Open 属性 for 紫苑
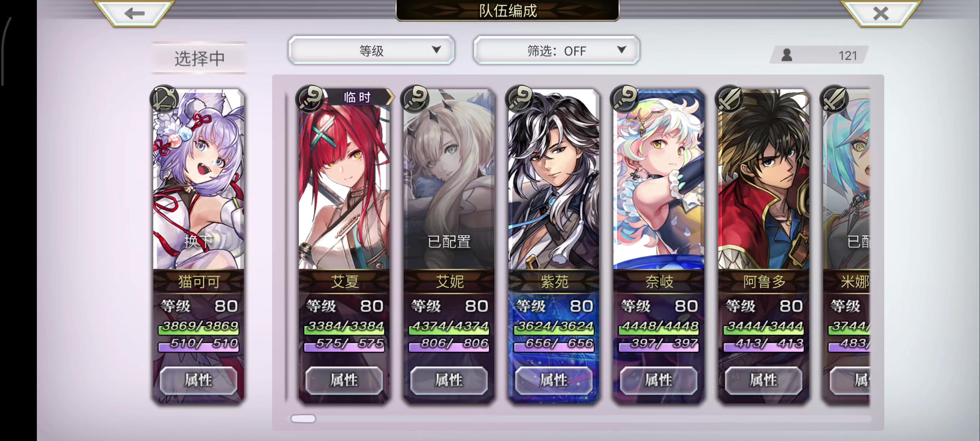The image size is (980, 441). pos(554,380)
